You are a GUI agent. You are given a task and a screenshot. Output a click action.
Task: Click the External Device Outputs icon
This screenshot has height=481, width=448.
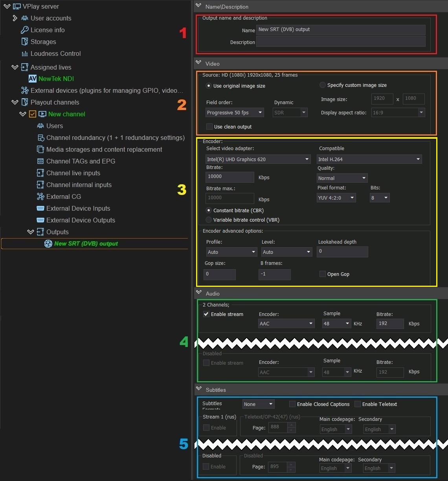(x=40, y=220)
